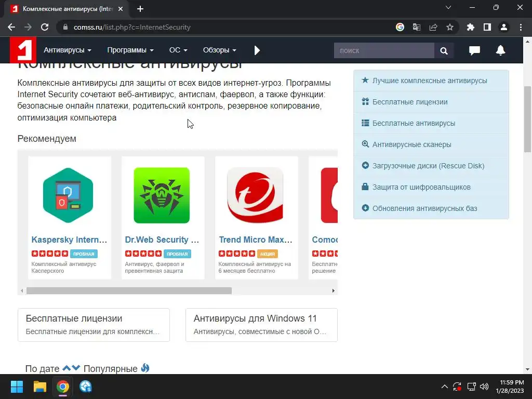Viewport: 532px width, 399px height.
Task: Click carousel scroll left arrow
Action: click(22, 291)
